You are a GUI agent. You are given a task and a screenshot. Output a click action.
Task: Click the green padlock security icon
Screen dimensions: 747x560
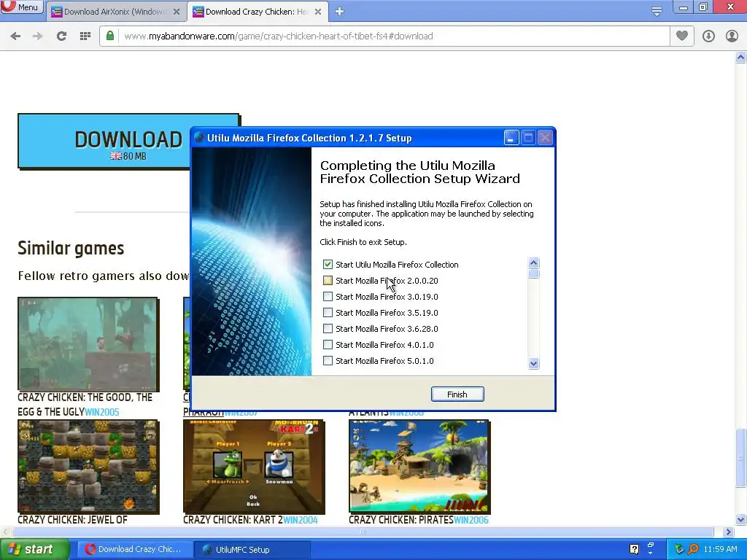110,36
